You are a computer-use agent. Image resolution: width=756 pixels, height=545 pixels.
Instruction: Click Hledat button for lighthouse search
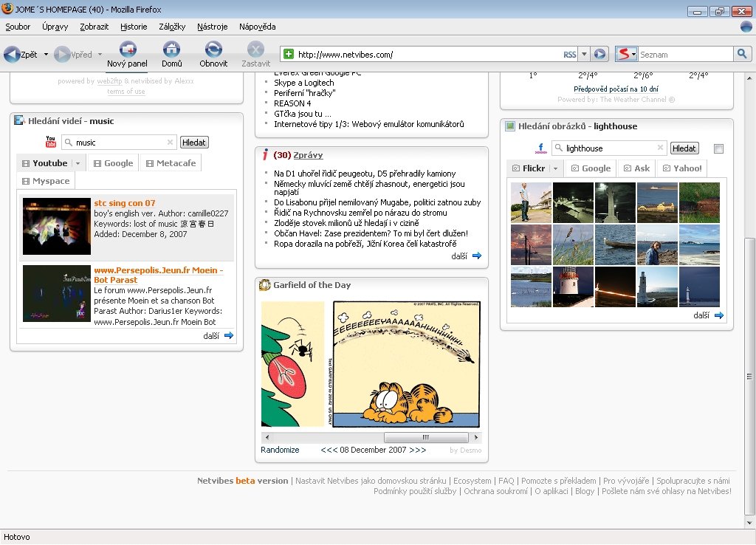684,148
